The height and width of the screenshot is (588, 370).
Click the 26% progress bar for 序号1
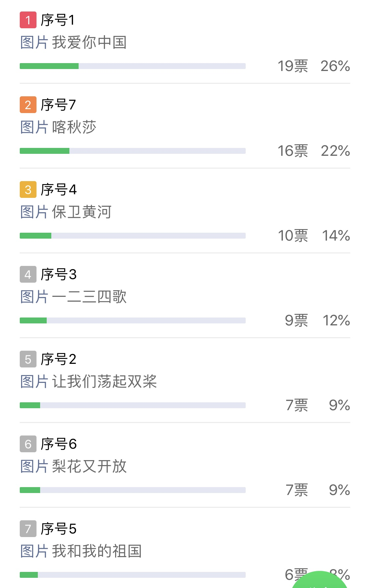133,66
